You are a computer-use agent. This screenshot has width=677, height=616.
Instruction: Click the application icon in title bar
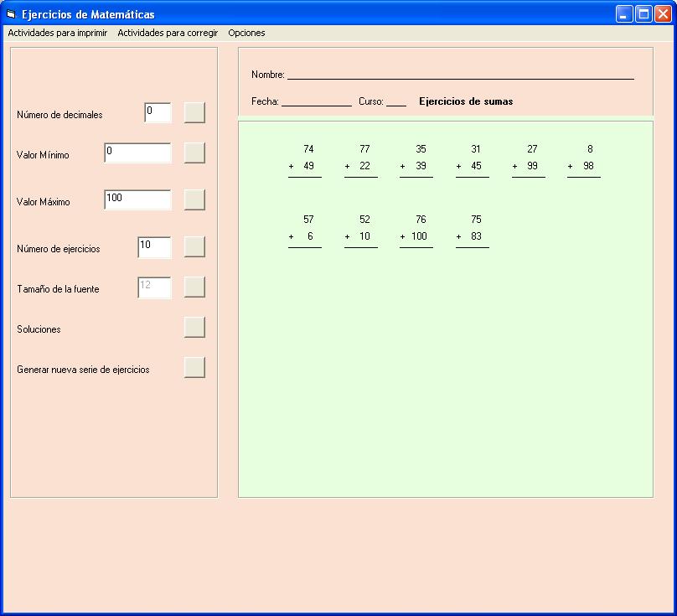(x=11, y=14)
